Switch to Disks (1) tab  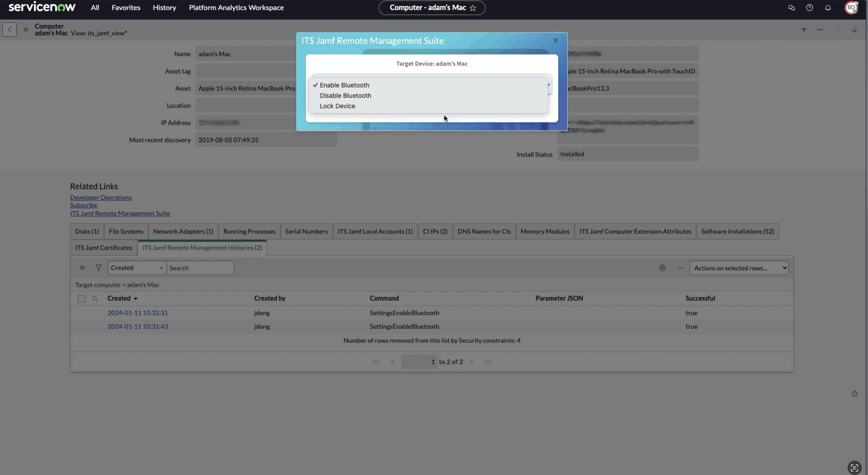87,231
